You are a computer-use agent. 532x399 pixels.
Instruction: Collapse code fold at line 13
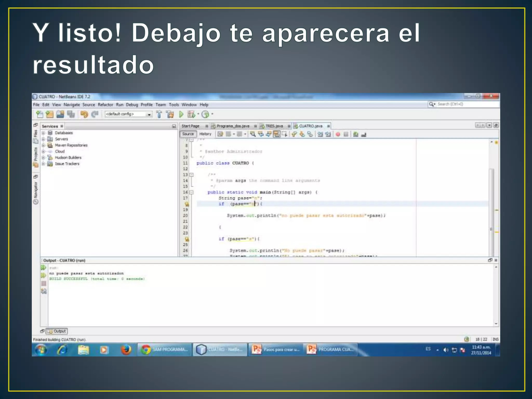191,175
